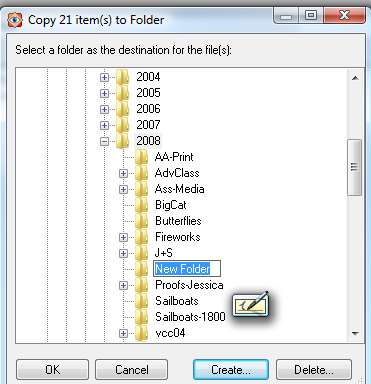Collapse the 2008 folder tree node
This screenshot has height=384, width=371.
(104, 141)
